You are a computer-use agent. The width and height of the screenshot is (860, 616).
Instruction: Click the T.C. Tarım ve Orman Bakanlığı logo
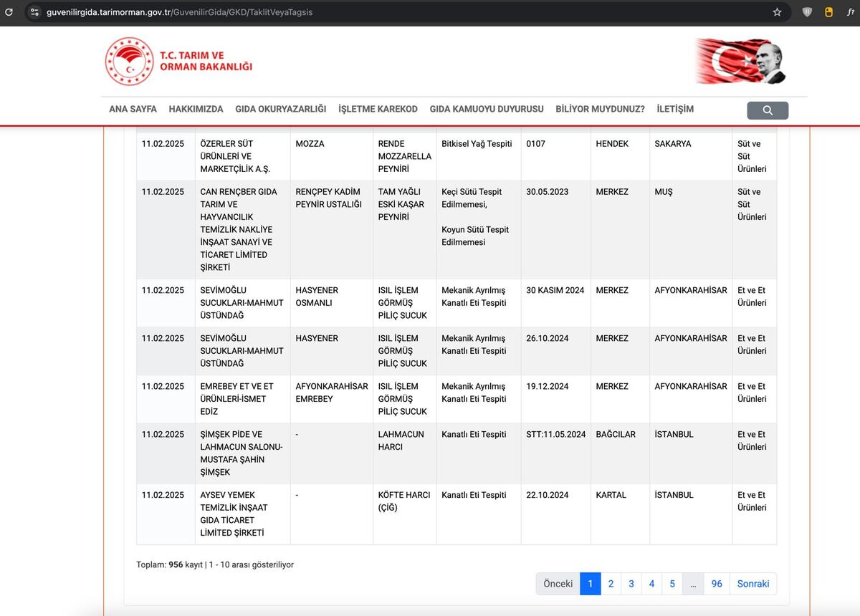coord(179,62)
